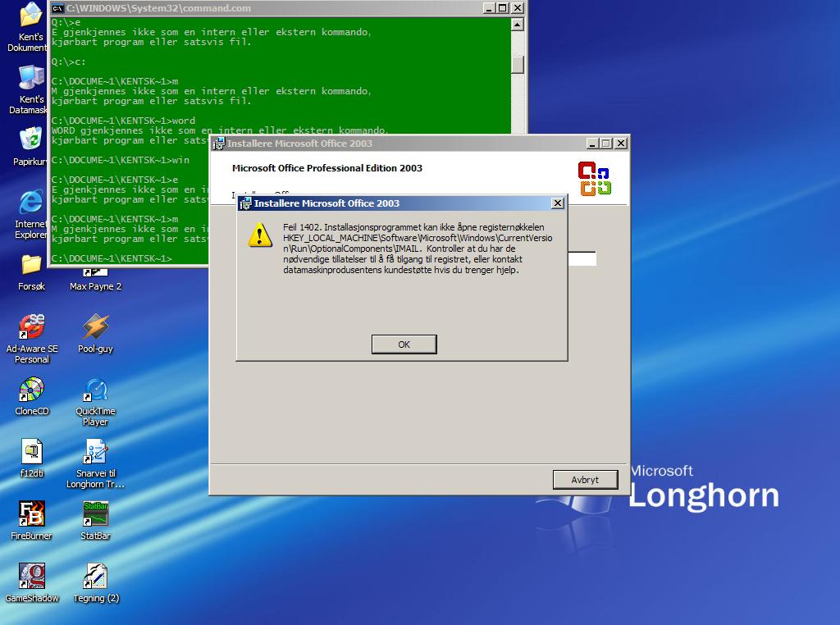
Task: Open the Snarvei til Longhorn Tr... shortcut
Action: pos(95,463)
